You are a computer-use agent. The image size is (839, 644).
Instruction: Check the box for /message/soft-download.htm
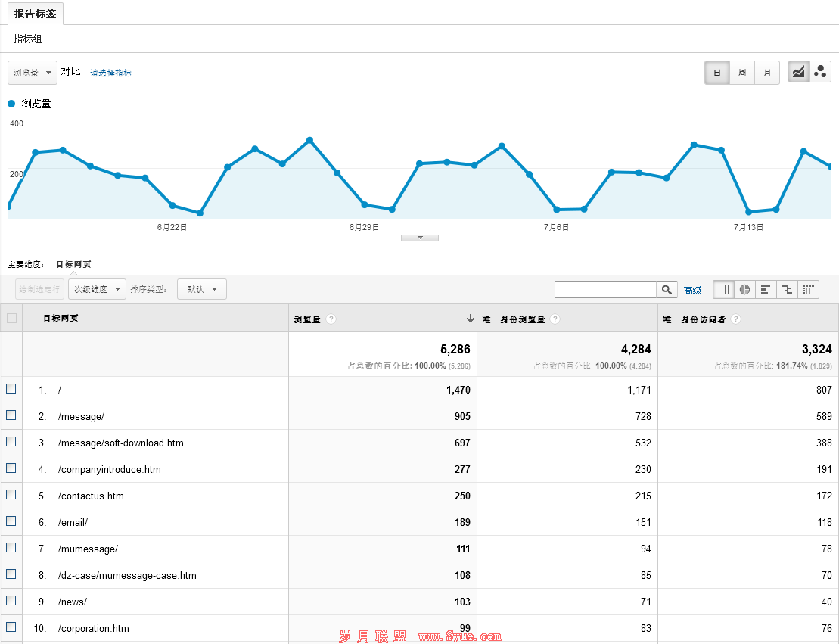click(11, 442)
